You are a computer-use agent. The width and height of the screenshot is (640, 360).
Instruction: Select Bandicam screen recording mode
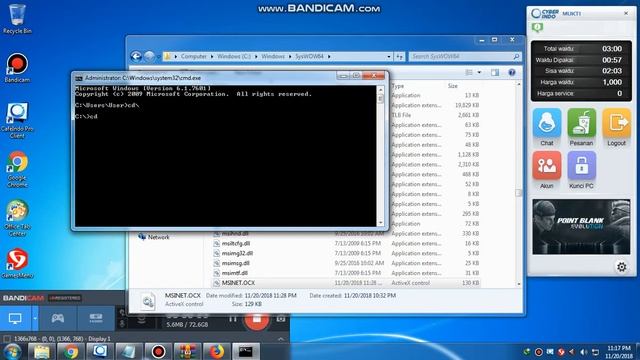15,318
